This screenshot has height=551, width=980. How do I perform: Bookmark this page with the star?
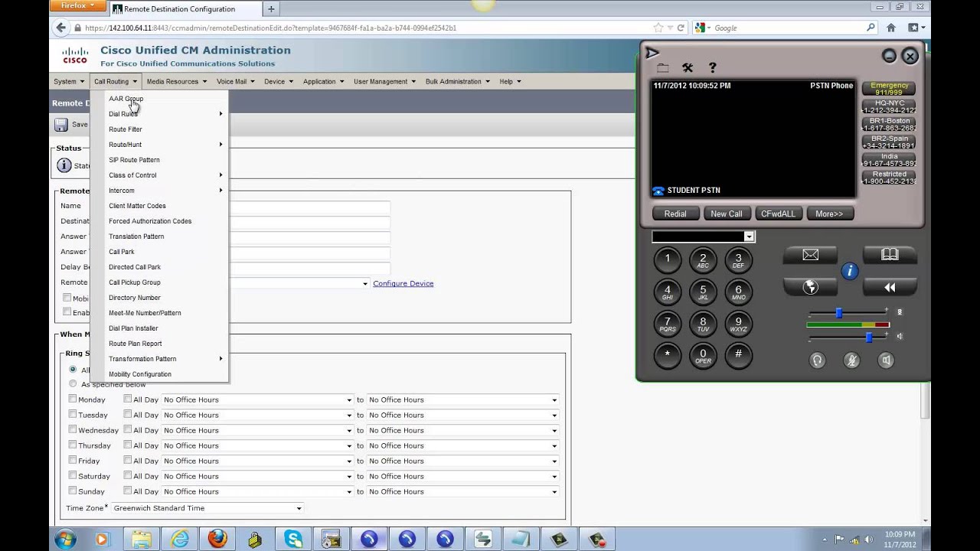click(x=658, y=28)
